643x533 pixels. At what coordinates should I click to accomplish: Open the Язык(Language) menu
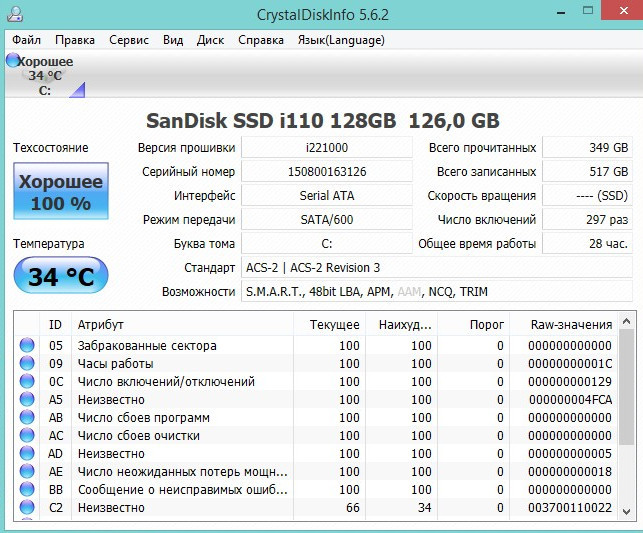[x=341, y=40]
